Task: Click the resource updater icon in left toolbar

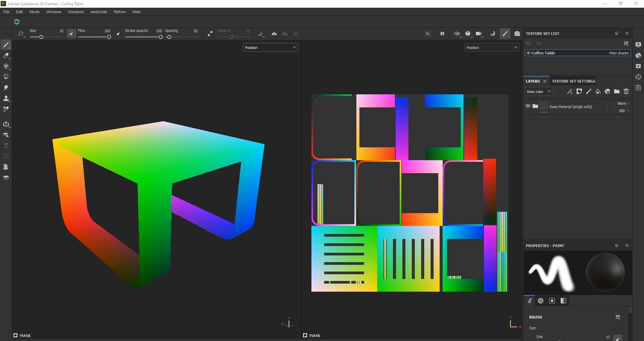Action: [6, 167]
